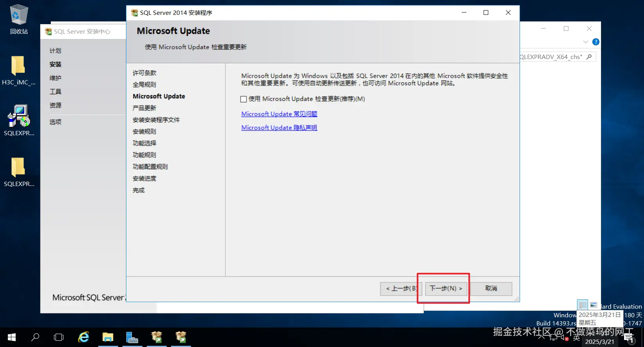Close the background Explorer window

coord(589,29)
